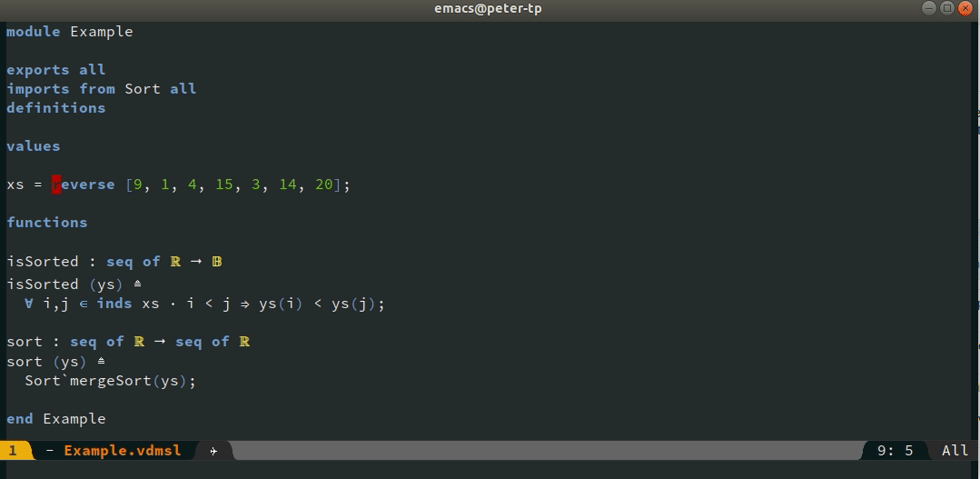Click the Example.vdmsl buffer name
Screen dimensions: 980x479
(123, 450)
